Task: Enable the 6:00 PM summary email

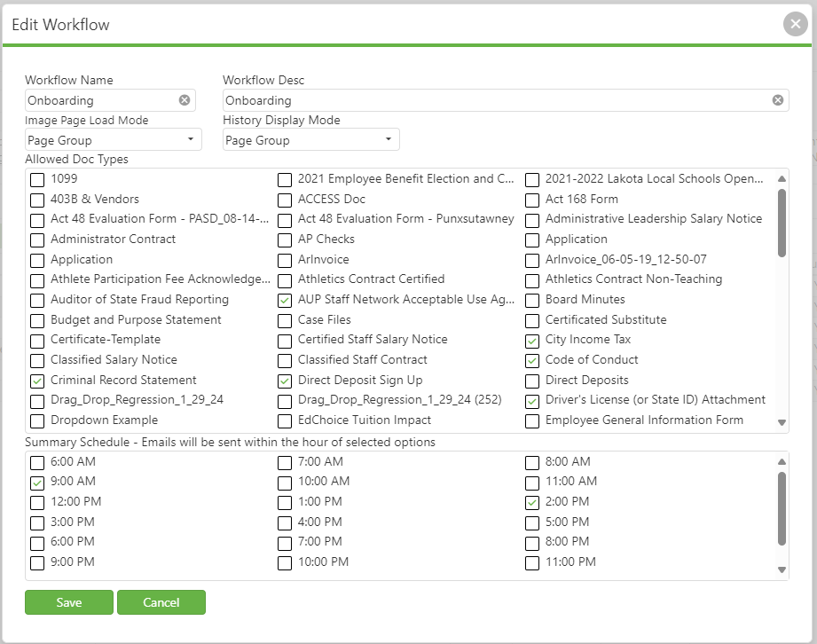Action: (x=37, y=544)
